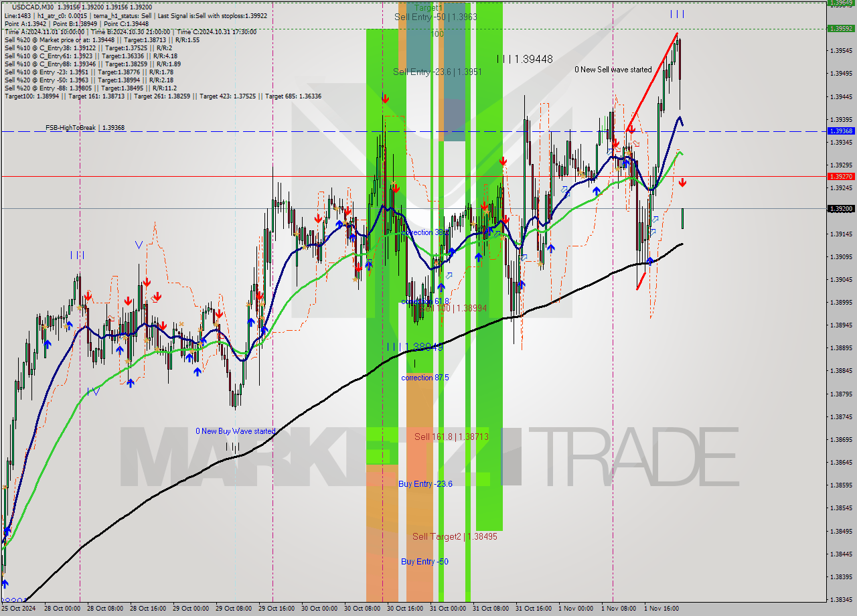Click the '1 Nov 00:00' time axis label
The width and height of the screenshot is (857, 616).
(x=576, y=609)
